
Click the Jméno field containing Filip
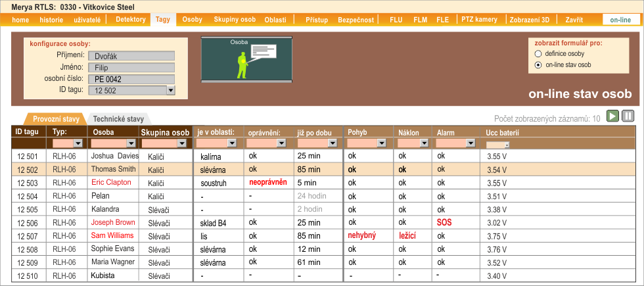coord(131,67)
